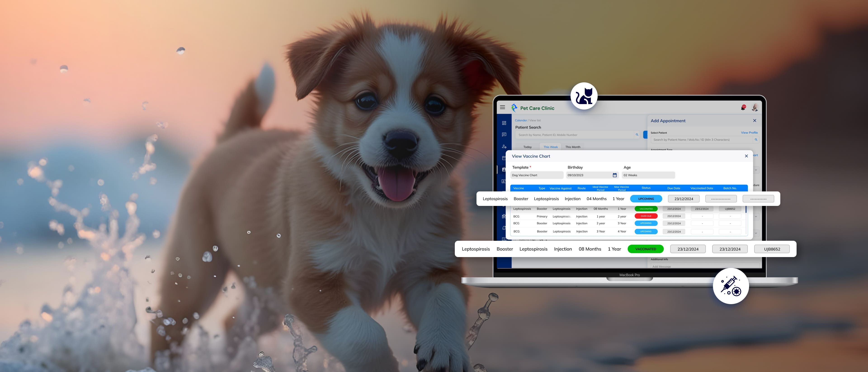Click the Status column header
Screen dimensions: 868x372
[x=646, y=188]
